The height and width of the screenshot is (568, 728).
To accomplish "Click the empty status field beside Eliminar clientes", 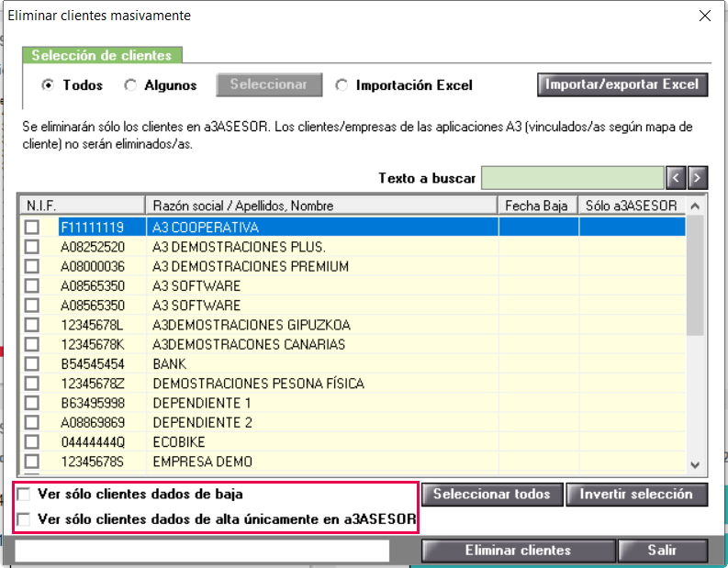I will (x=202, y=551).
